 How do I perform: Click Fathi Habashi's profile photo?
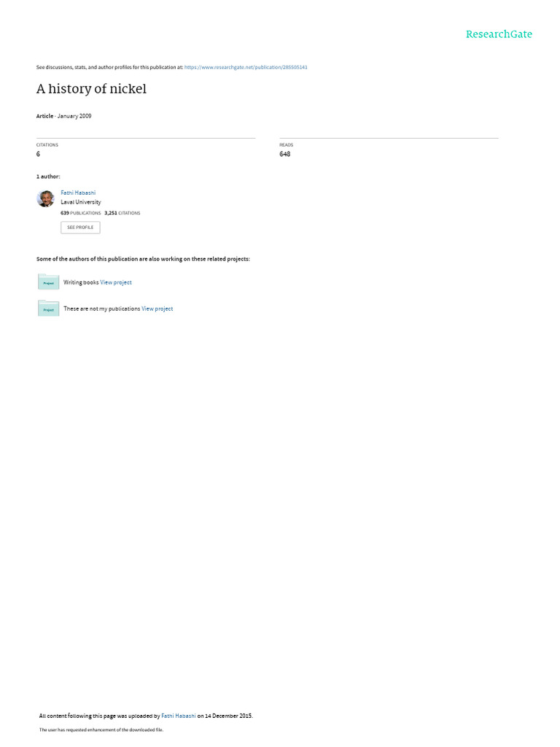click(46, 198)
